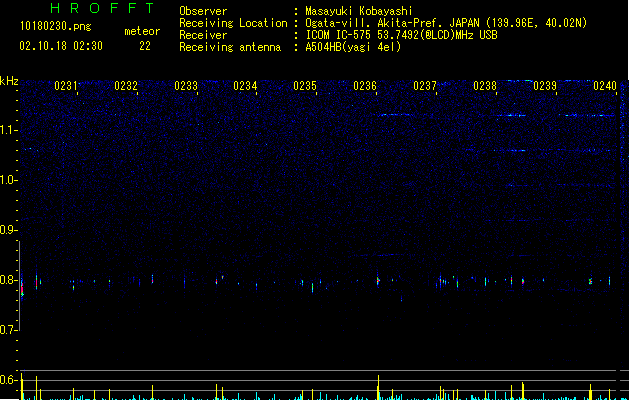Select observer name Masayuki Kobayashi
629x400 pixels.
[359, 11]
